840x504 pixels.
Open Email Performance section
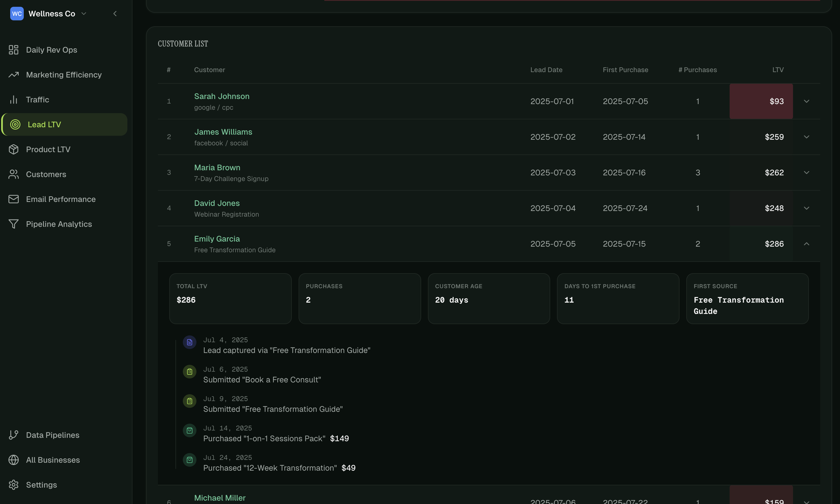point(64,199)
